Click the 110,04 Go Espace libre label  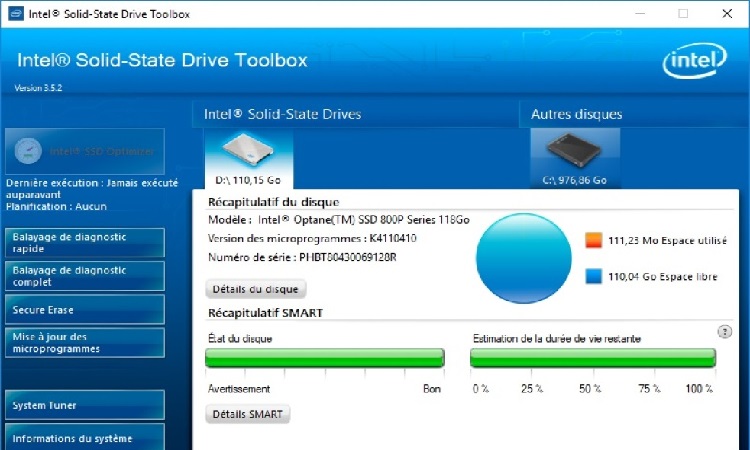point(662,277)
